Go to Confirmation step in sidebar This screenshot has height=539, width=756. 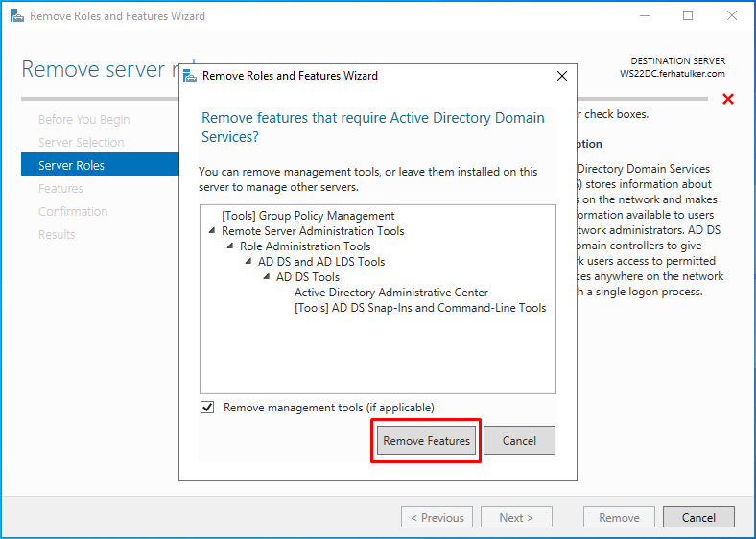tap(73, 211)
